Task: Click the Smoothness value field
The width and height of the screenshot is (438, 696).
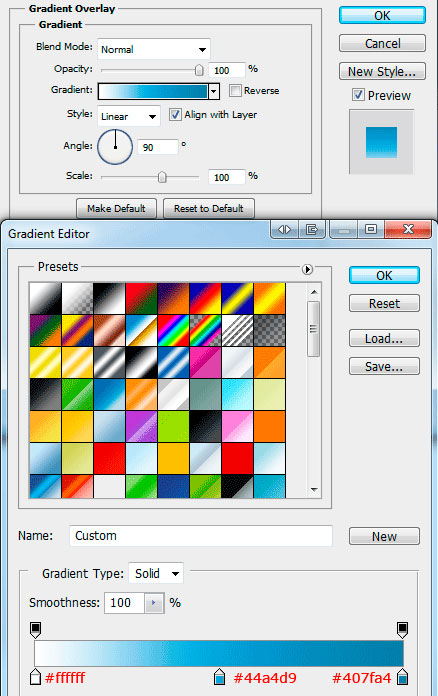Action: click(124, 603)
